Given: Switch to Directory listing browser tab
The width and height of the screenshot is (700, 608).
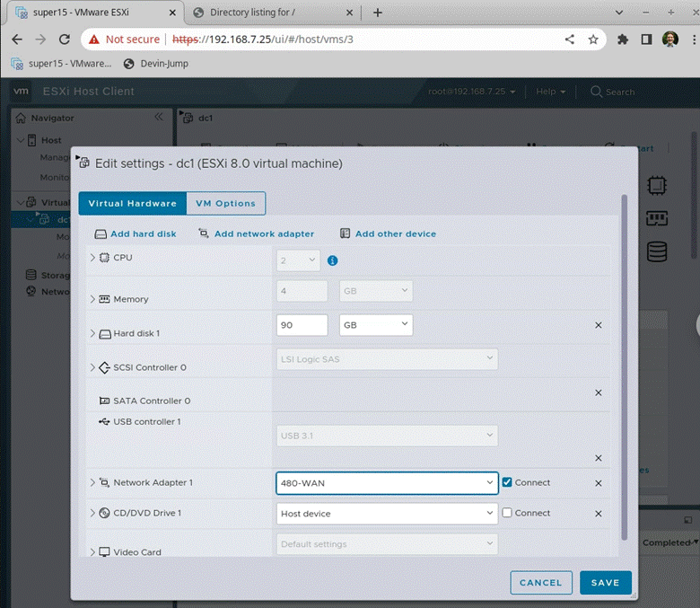Looking at the screenshot, I should tap(272, 13).
